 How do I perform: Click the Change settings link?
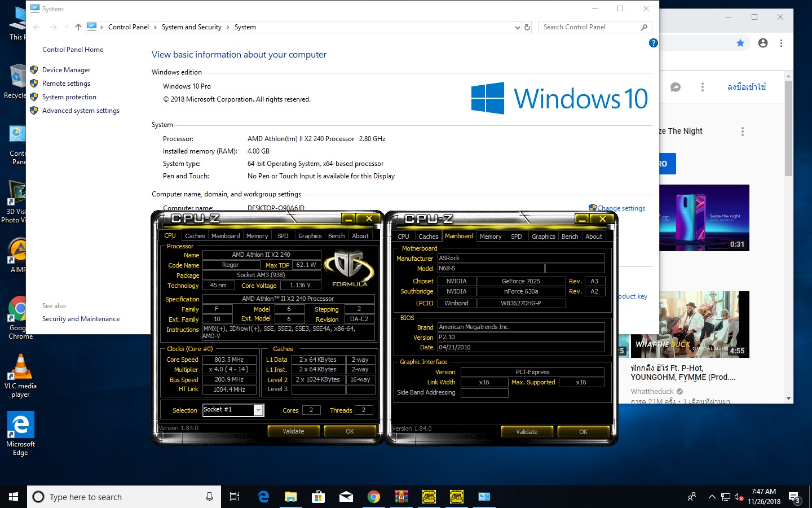pos(621,208)
